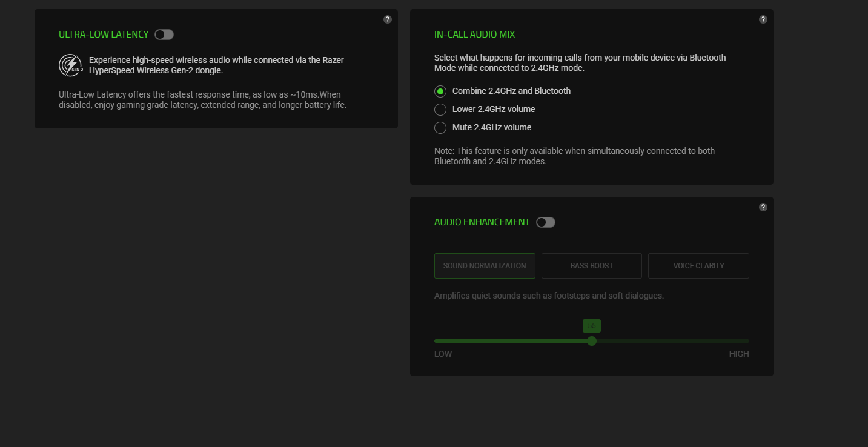868x447 pixels.
Task: Click the Audio Enhancement heading text
Action: pyautogui.click(x=482, y=222)
